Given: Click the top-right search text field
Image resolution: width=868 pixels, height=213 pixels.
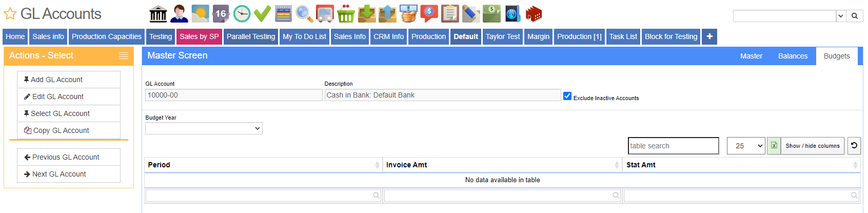Looking at the screenshot, I should click(x=784, y=16).
